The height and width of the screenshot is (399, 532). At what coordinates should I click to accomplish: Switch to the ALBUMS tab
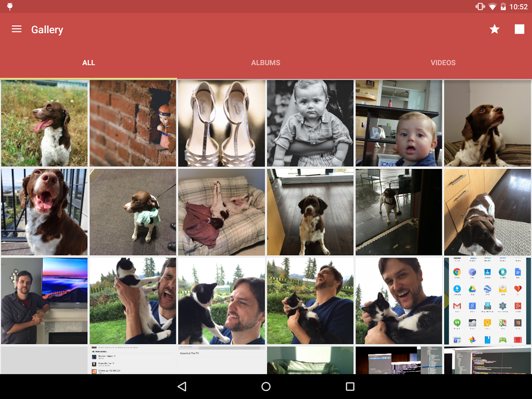(266, 63)
